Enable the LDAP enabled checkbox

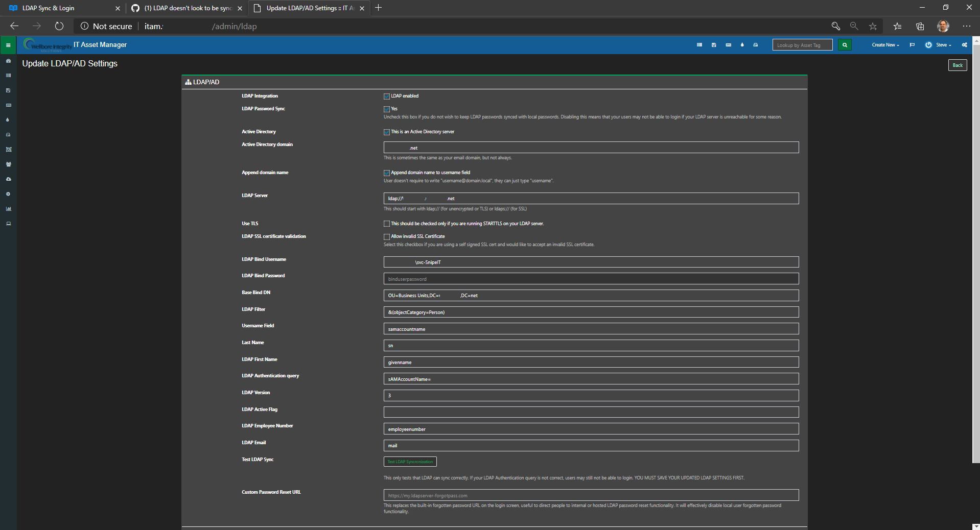point(387,96)
